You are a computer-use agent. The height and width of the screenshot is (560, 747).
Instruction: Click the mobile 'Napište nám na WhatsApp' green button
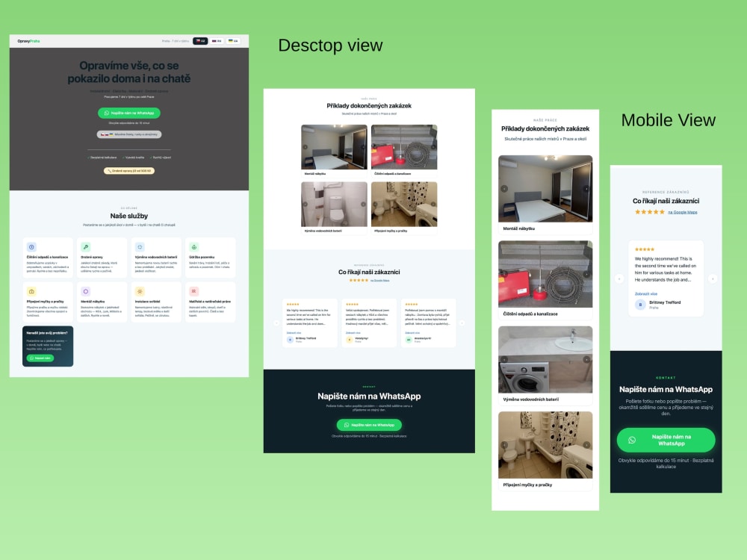[x=666, y=440]
